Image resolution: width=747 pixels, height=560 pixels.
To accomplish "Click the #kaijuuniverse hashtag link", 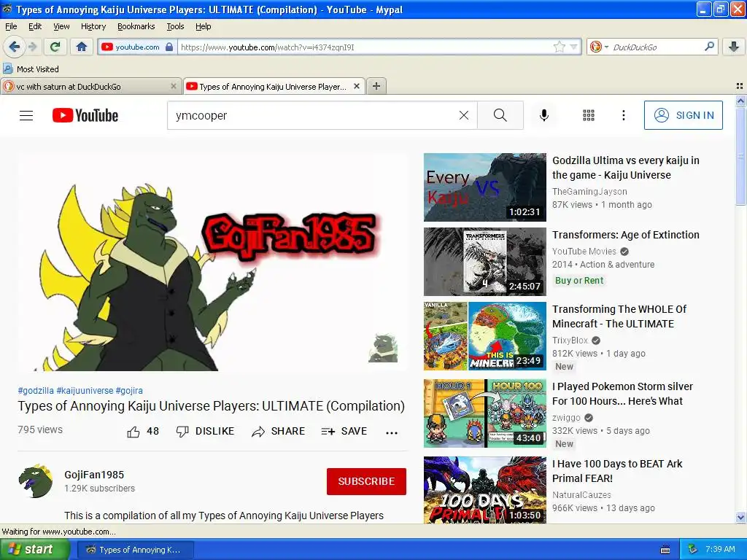I will point(85,391).
